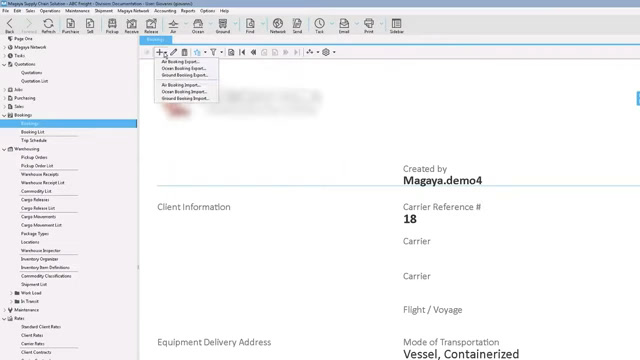Open Warehouse Receipts tree item

40,174
